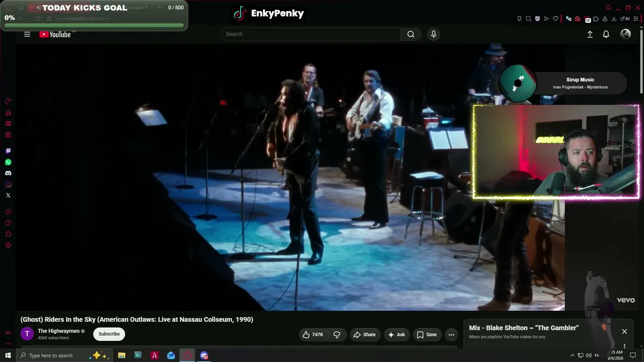Open browser tab search magnifier
Screen dimensions: 644x362
pos(608,8)
